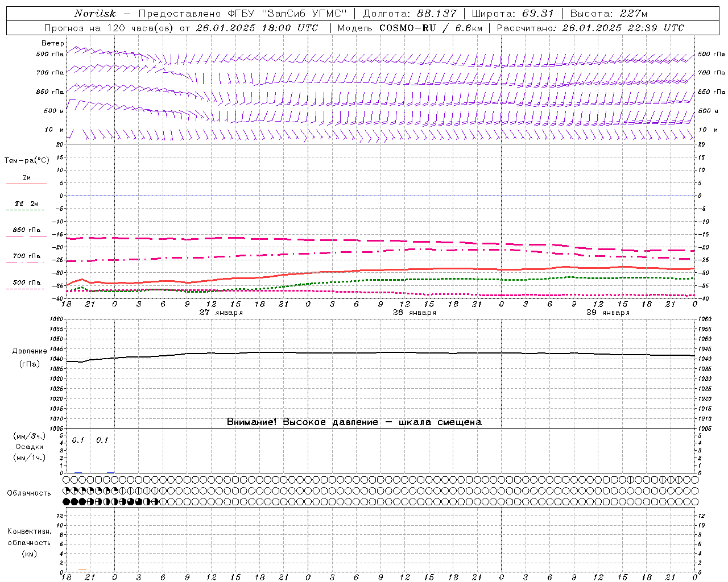Select 'Модель COSMO-RU / 6.6км' model text
Image resolution: width=728 pixels, height=582 pixels.
[409, 28]
